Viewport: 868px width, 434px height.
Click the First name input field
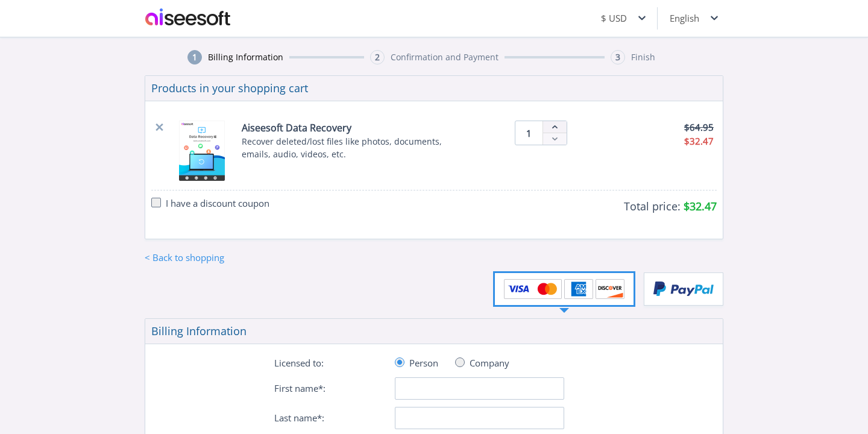point(479,388)
